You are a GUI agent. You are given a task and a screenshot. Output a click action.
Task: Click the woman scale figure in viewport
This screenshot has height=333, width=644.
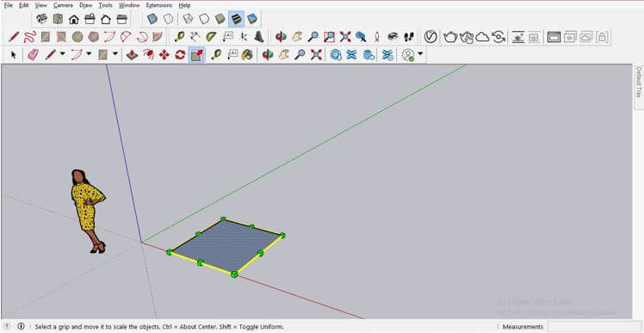pyautogui.click(x=88, y=211)
